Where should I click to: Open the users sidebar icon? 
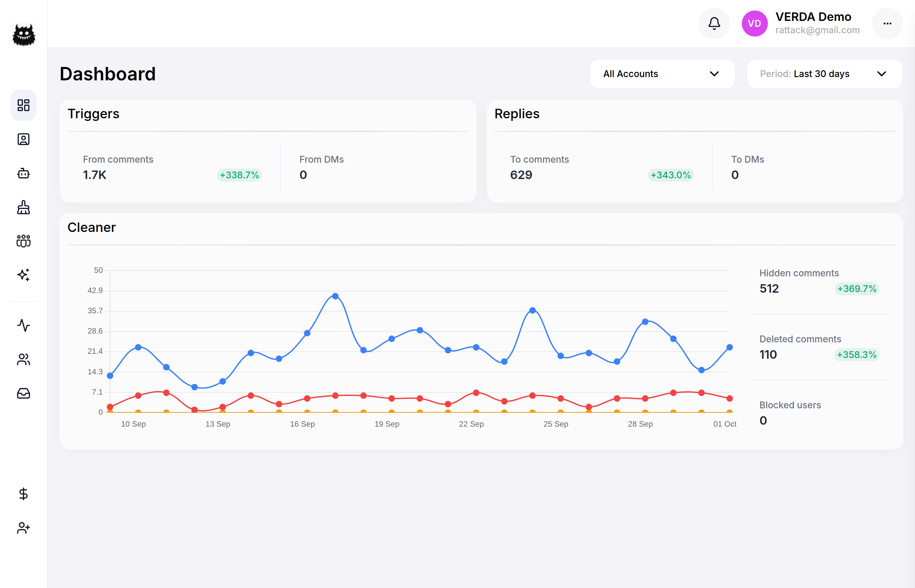24,359
